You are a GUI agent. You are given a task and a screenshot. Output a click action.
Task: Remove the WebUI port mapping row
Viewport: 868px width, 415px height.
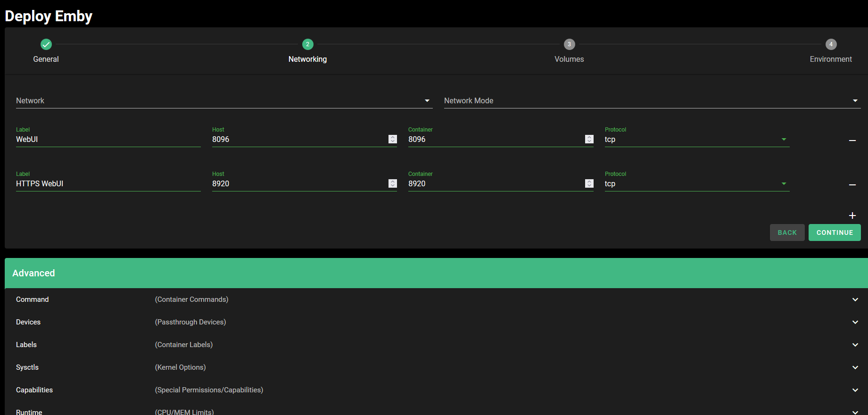[x=852, y=141]
